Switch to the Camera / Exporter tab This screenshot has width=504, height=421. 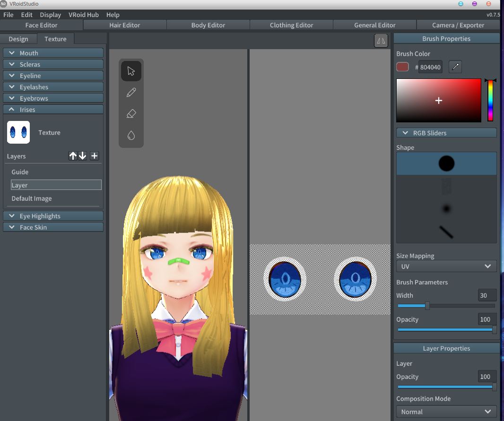click(458, 25)
